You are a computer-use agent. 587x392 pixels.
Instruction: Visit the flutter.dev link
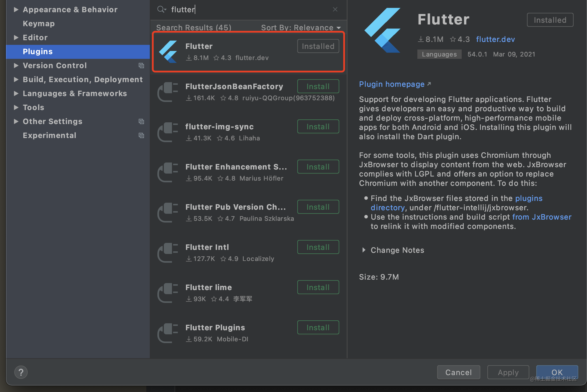pyautogui.click(x=495, y=39)
